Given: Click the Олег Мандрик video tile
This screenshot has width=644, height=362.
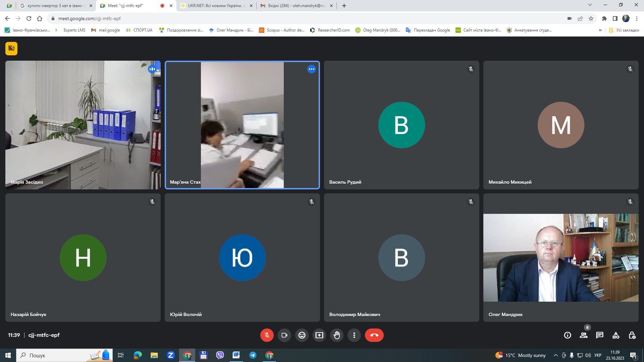Looking at the screenshot, I should pos(560,257).
